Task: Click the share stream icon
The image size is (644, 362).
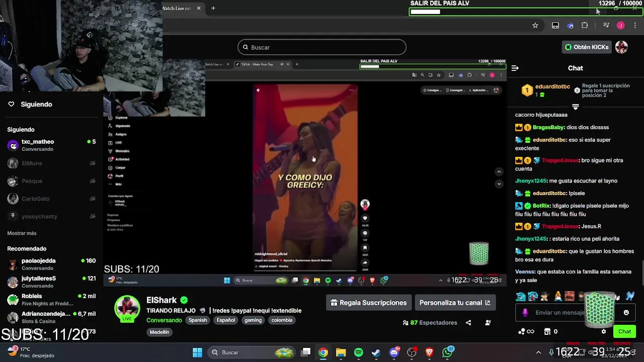Action: click(x=468, y=323)
